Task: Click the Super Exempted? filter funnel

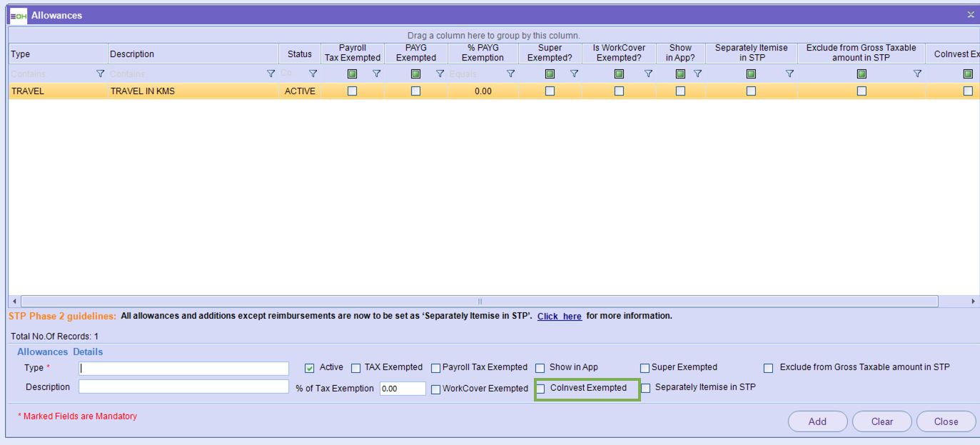Action: 574,73
